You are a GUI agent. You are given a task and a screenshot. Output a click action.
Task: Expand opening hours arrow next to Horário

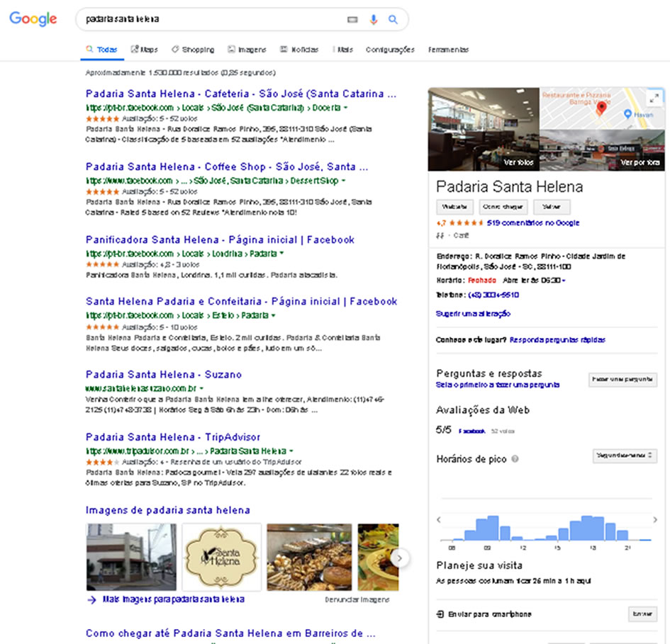[564, 281]
